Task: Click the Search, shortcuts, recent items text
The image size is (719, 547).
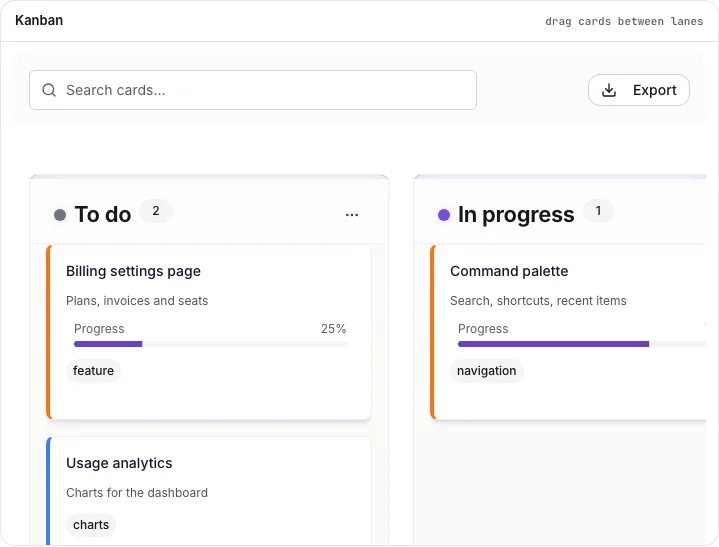Action: tap(538, 301)
